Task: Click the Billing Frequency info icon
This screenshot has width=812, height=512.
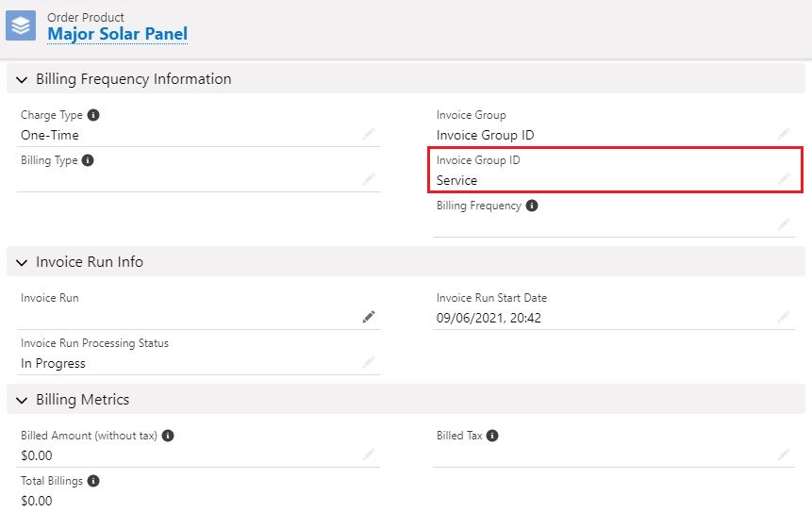Action: 532,206
